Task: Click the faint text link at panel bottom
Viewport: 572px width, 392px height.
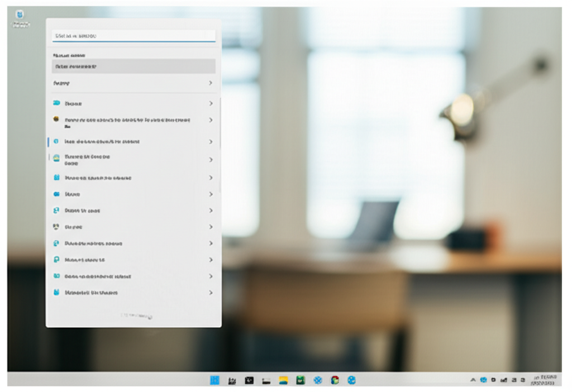Action: 136,316
